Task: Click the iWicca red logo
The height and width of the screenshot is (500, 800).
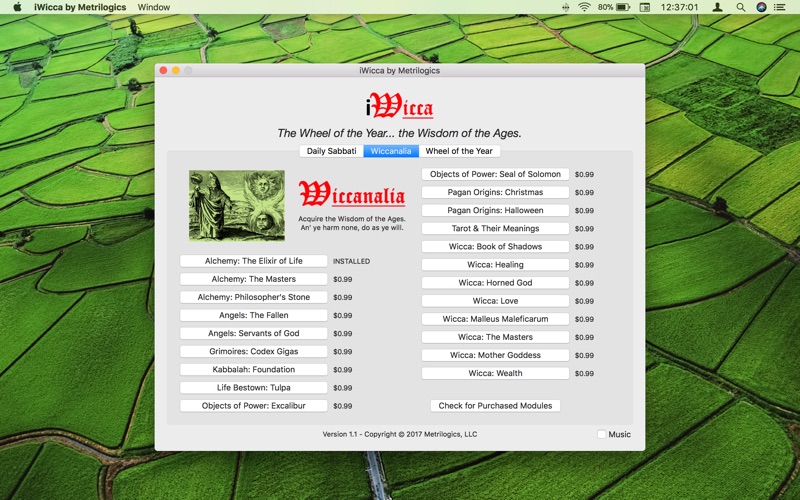Action: (399, 105)
